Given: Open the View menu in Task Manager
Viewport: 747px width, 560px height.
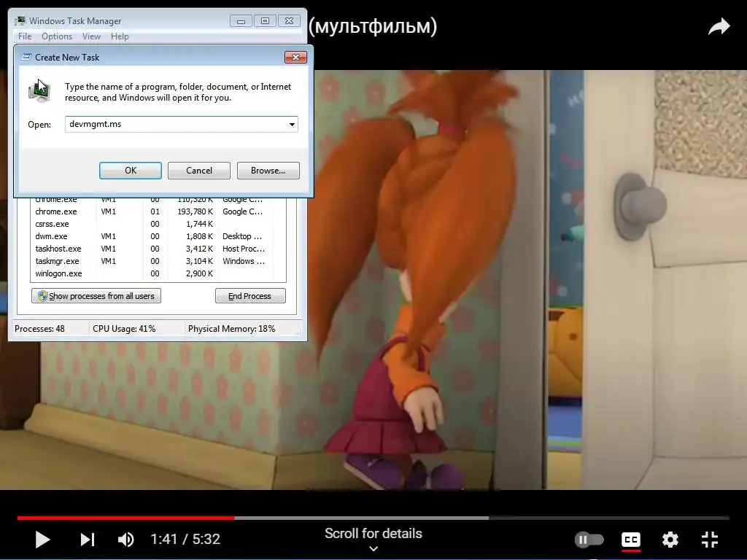Looking at the screenshot, I should tap(91, 36).
